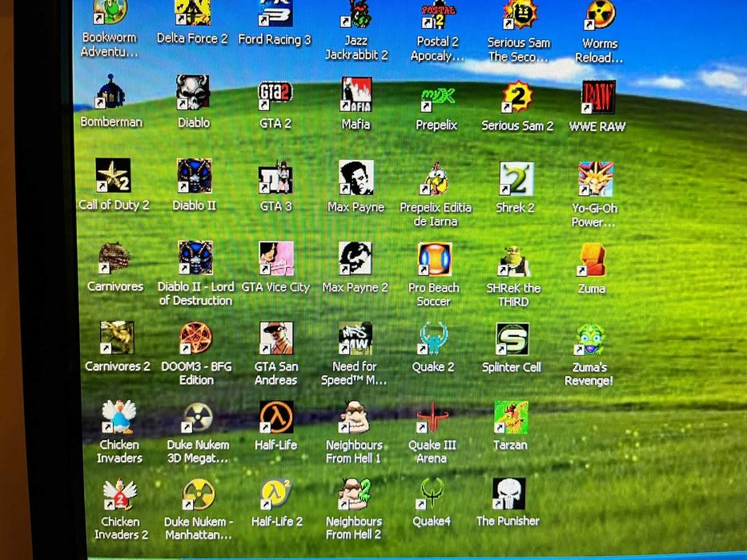Select Duke Nukem - Manhattan icon
This screenshot has width=747, height=560.
click(199, 494)
